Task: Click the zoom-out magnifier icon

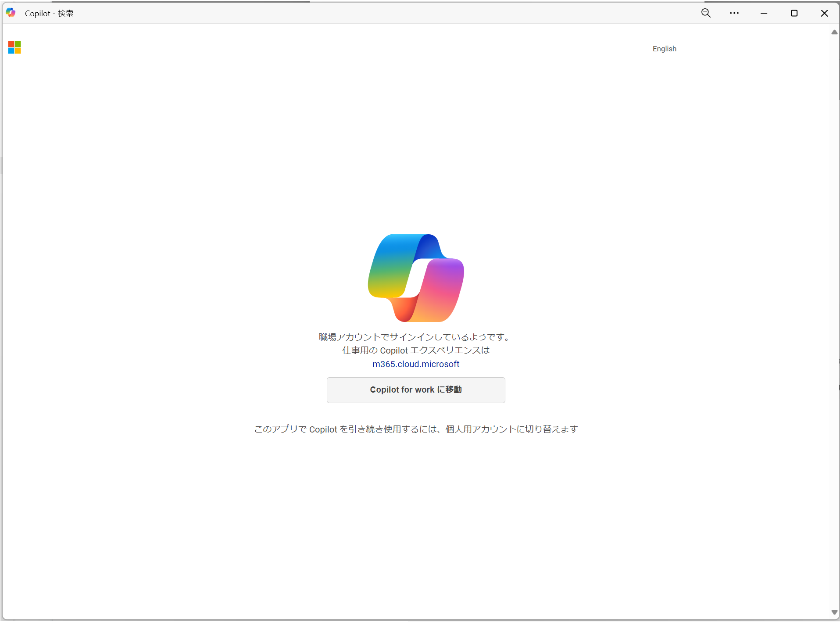Action: tap(705, 13)
